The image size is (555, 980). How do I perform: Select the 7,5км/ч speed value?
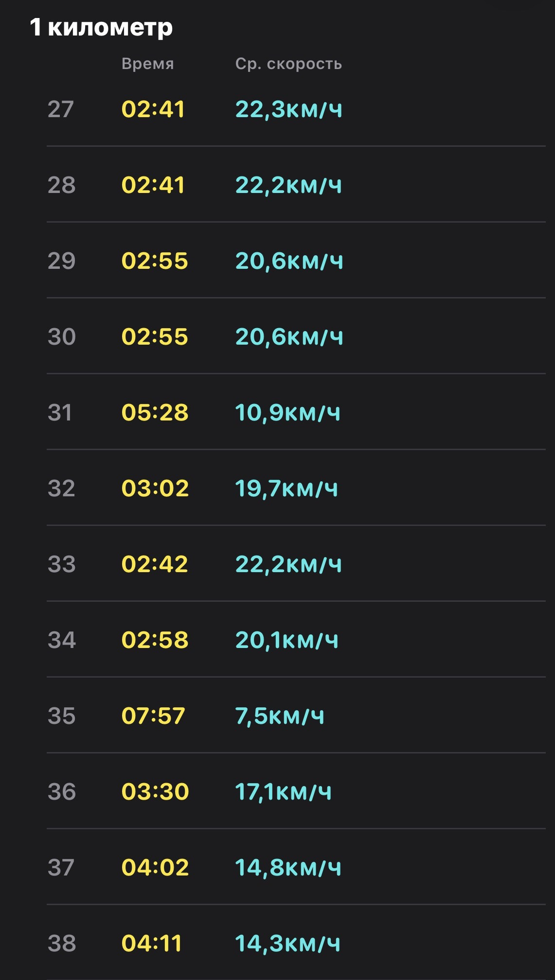click(x=280, y=716)
